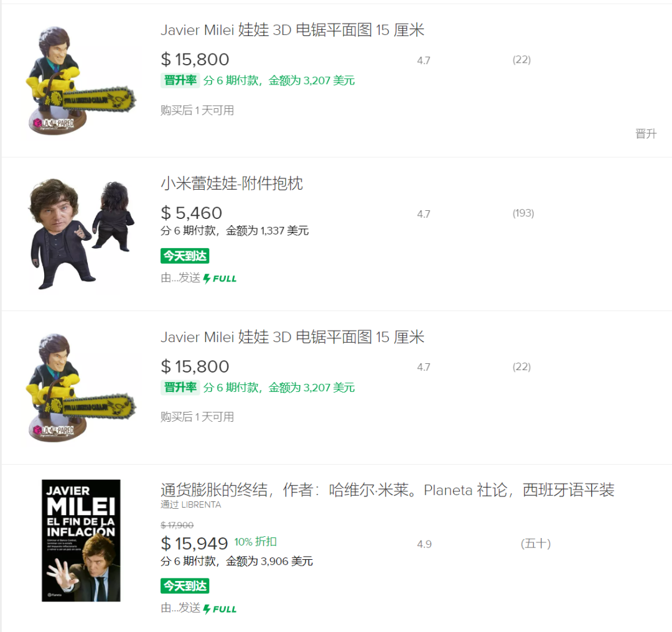Image resolution: width=672 pixels, height=632 pixels.
Task: Click the 10% 折扣 discount label
Action: [x=255, y=542]
